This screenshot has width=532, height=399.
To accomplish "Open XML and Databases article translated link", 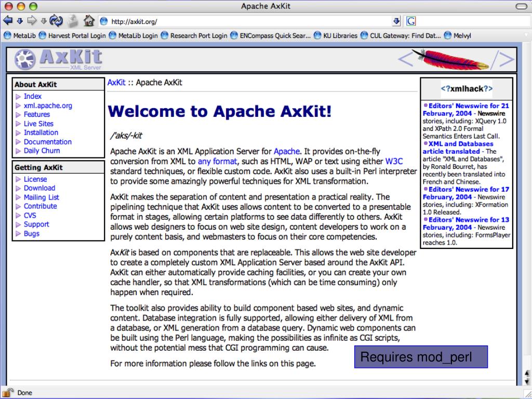I will tap(458, 148).
